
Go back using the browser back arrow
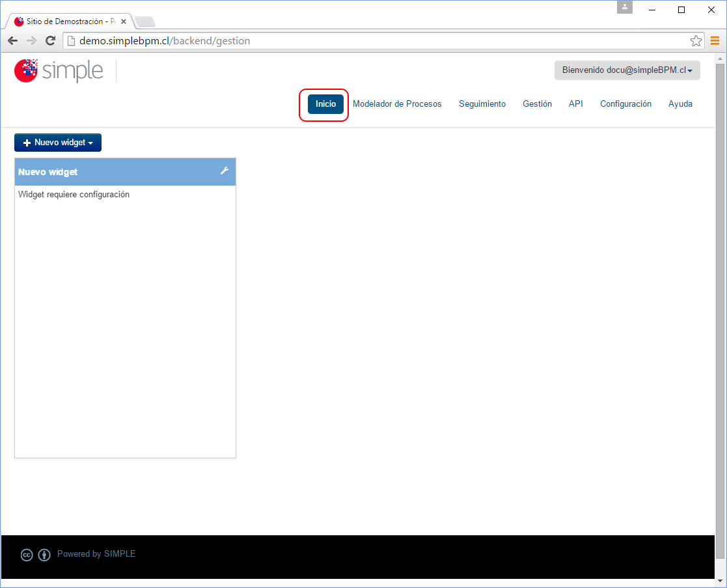point(12,40)
